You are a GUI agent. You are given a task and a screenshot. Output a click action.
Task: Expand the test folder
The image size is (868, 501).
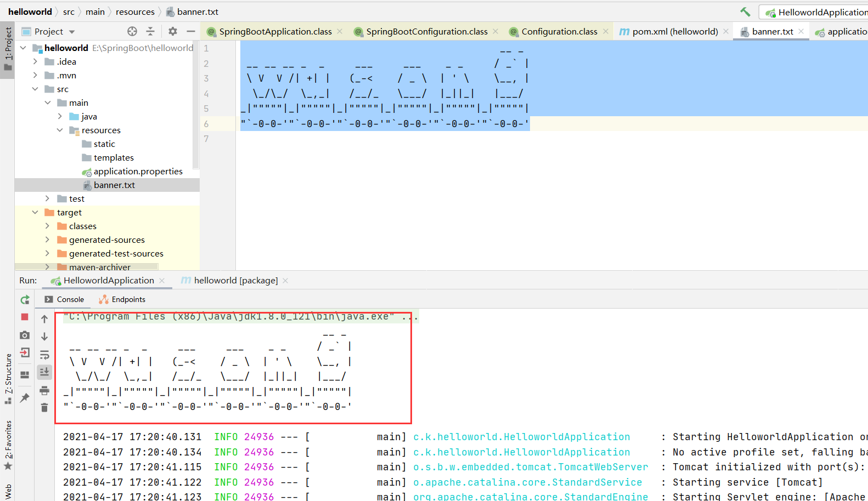click(x=48, y=198)
